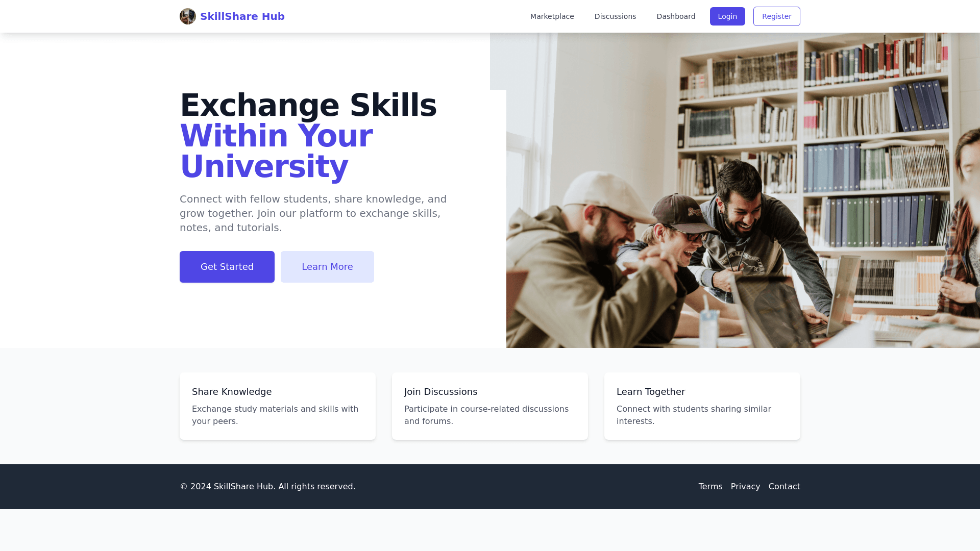Click the Exchange Skills headline
This screenshot has height=551, width=980.
tap(308, 106)
